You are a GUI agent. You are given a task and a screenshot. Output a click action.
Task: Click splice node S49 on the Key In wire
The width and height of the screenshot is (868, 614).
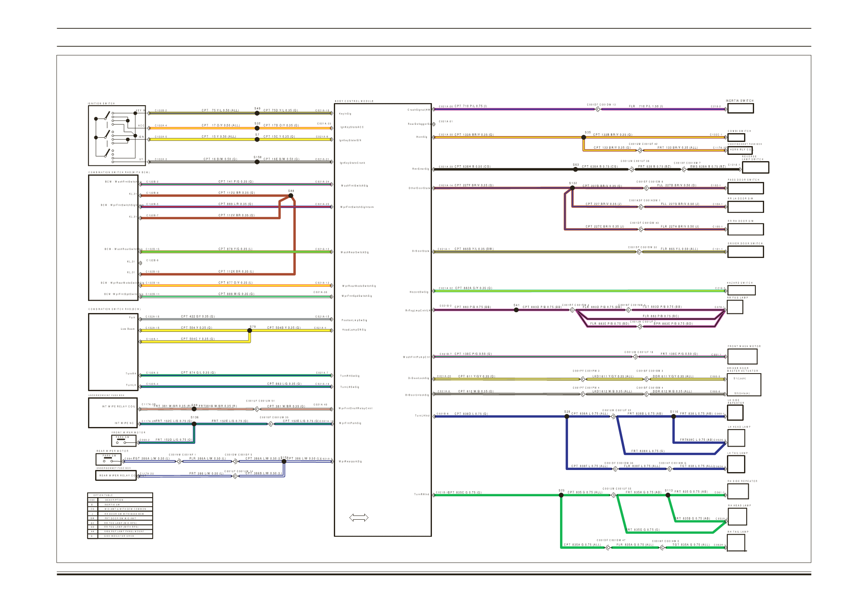click(x=257, y=113)
